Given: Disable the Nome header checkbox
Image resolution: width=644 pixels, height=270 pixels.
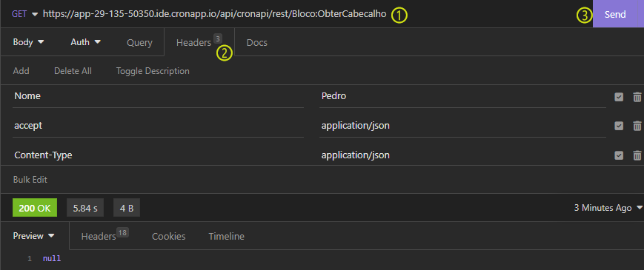Looking at the screenshot, I should coord(619,97).
